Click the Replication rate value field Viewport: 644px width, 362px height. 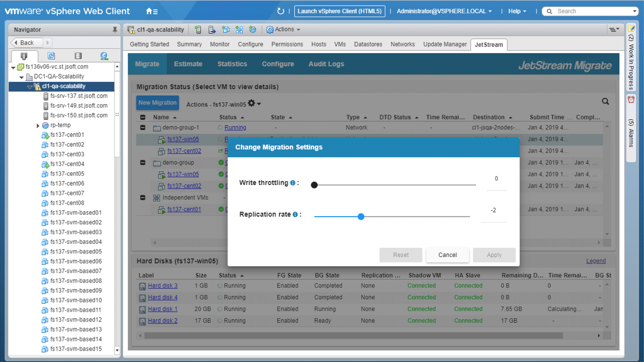(x=494, y=211)
